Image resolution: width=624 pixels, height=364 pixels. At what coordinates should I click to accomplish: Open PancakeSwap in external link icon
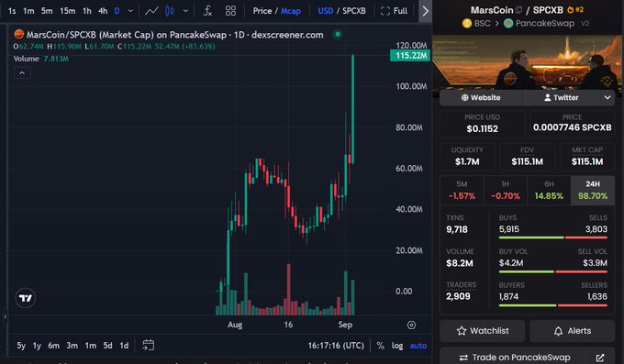[x=600, y=358]
